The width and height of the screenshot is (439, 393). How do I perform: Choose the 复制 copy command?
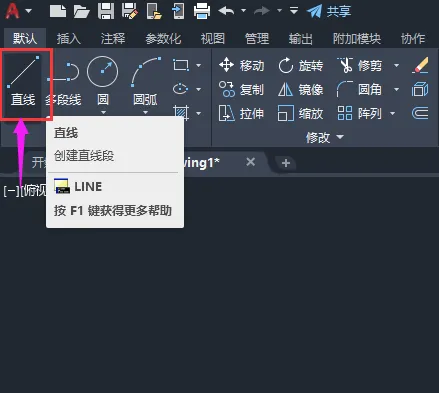coord(242,89)
